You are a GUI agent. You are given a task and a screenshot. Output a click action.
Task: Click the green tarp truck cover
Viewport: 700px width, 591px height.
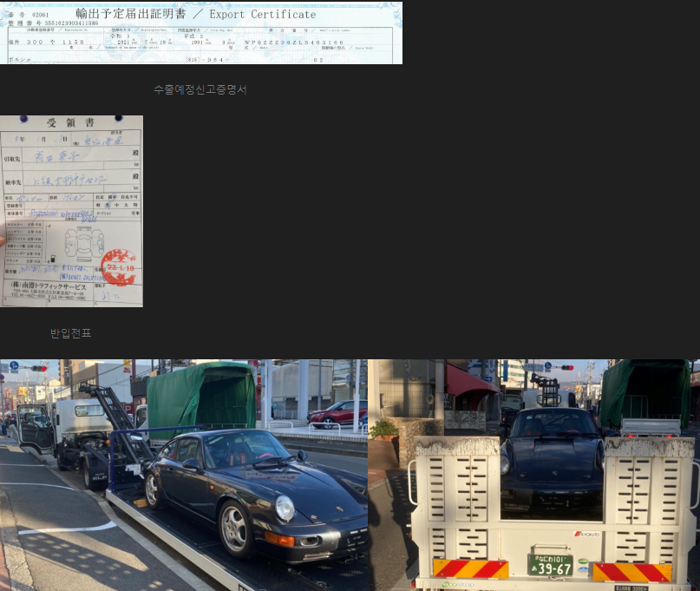click(201, 398)
